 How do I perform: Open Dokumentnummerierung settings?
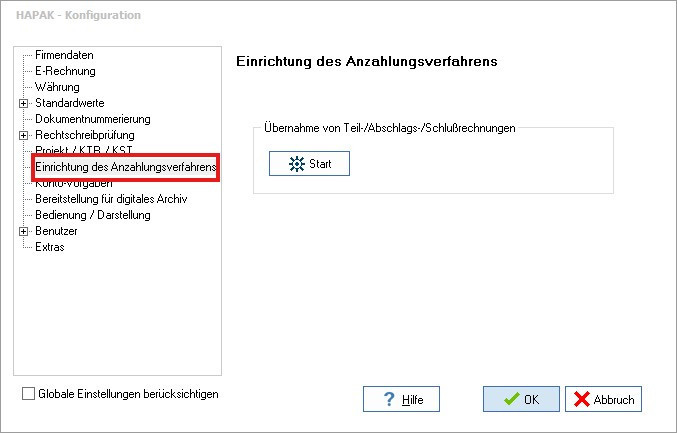(93, 119)
